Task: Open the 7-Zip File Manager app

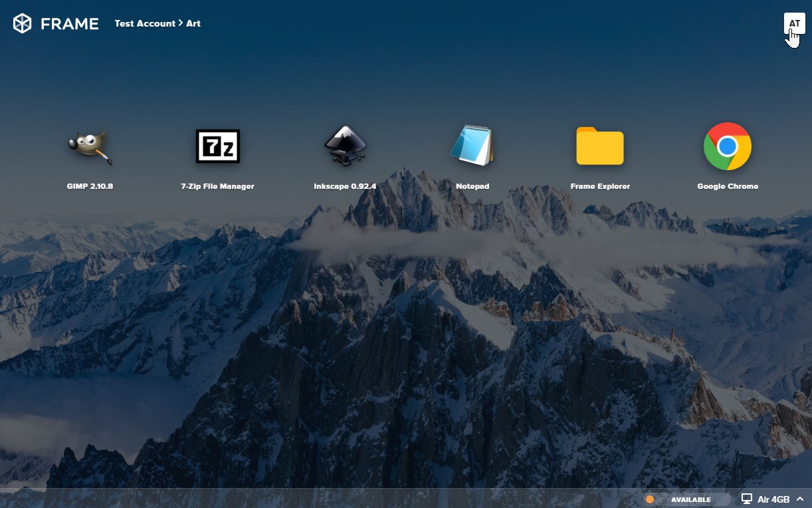Action: [x=218, y=146]
